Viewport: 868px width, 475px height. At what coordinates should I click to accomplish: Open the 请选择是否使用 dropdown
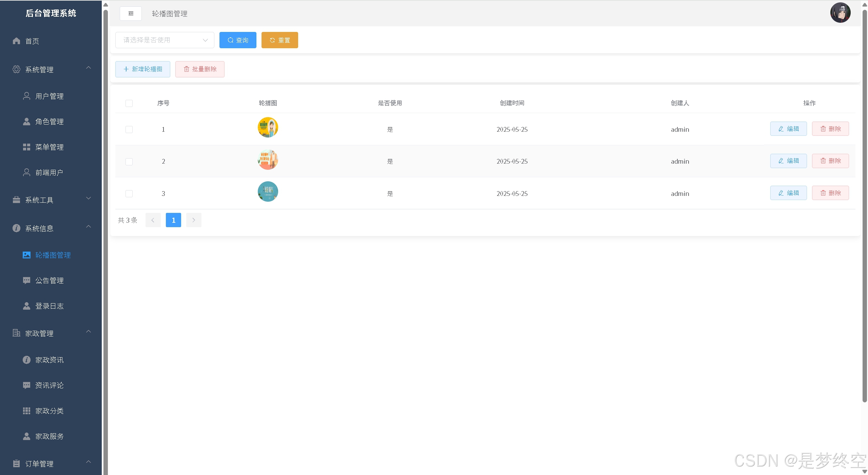[165, 40]
